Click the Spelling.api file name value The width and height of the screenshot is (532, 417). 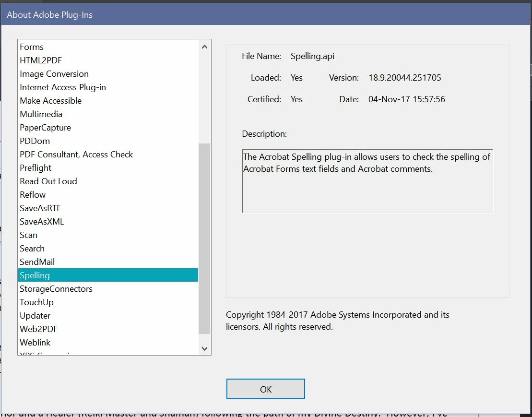click(x=312, y=56)
